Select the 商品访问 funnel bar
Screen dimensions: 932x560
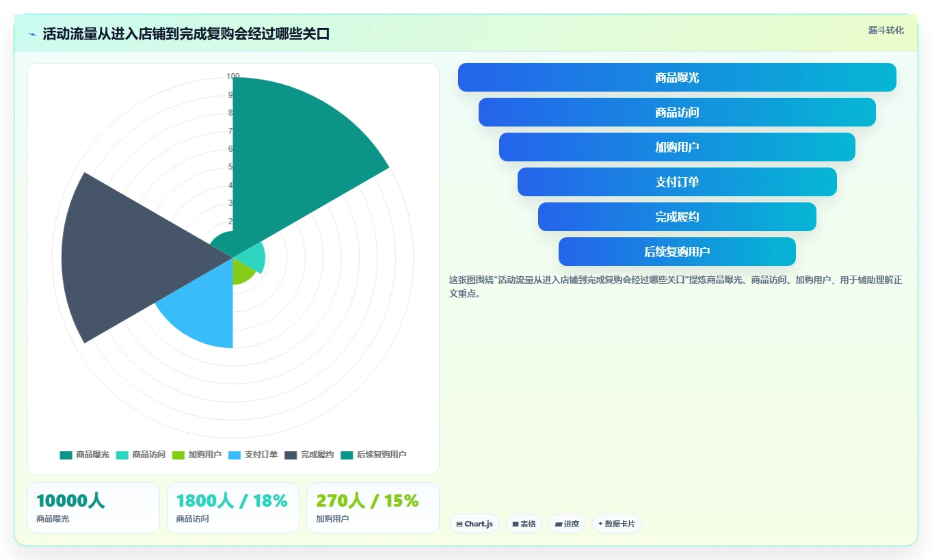pyautogui.click(x=677, y=112)
